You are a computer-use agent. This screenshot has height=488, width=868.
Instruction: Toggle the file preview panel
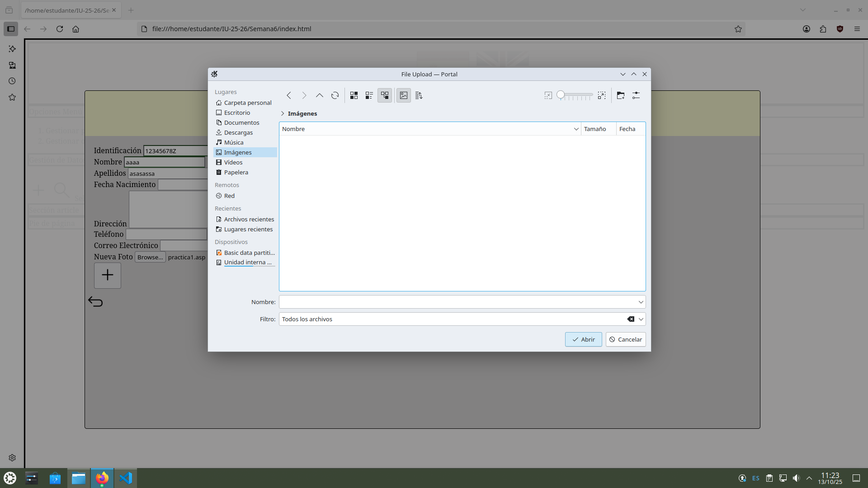pos(403,95)
